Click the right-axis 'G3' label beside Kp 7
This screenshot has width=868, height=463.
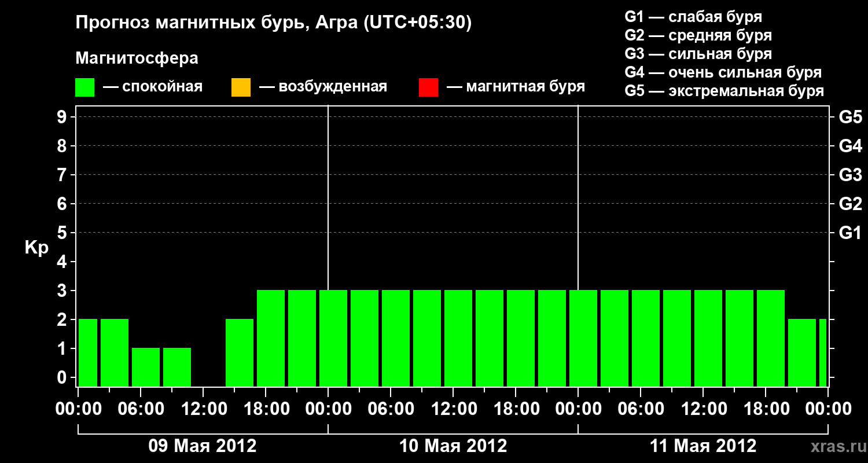tap(850, 175)
